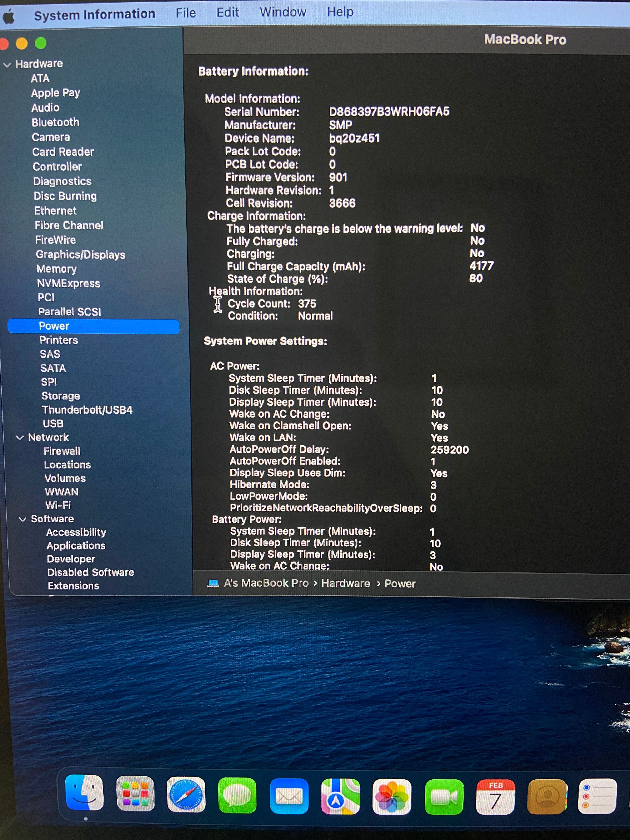Click Power in the path bar
Viewport: 630px width, 840px height.
pos(400,584)
